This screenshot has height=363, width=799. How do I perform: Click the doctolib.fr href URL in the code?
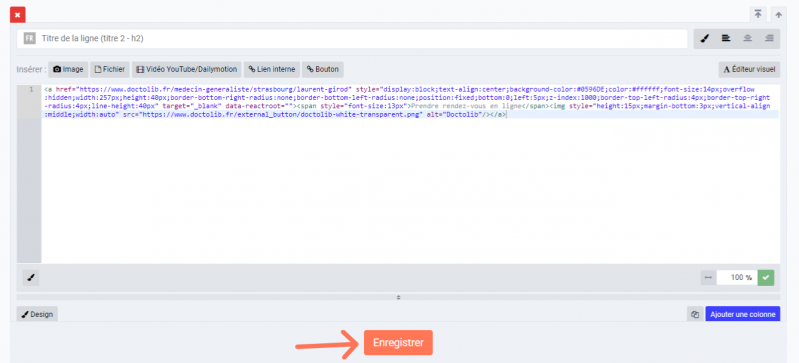[x=214, y=89]
